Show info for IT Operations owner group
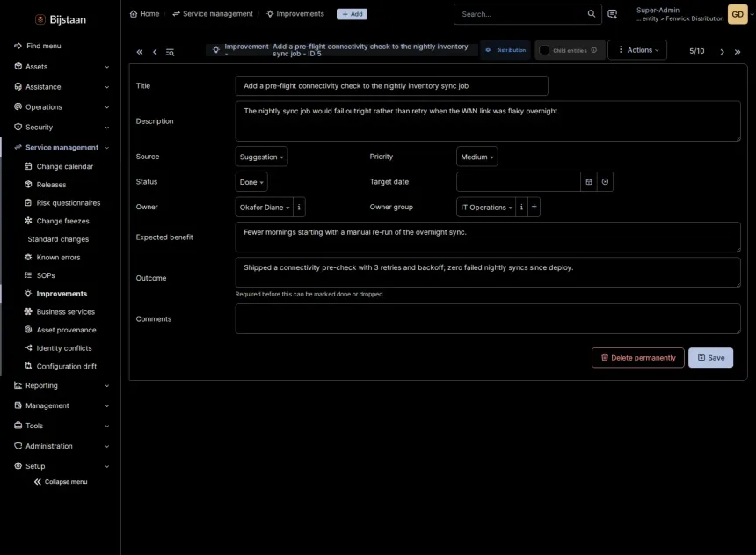The image size is (756, 555). point(521,207)
